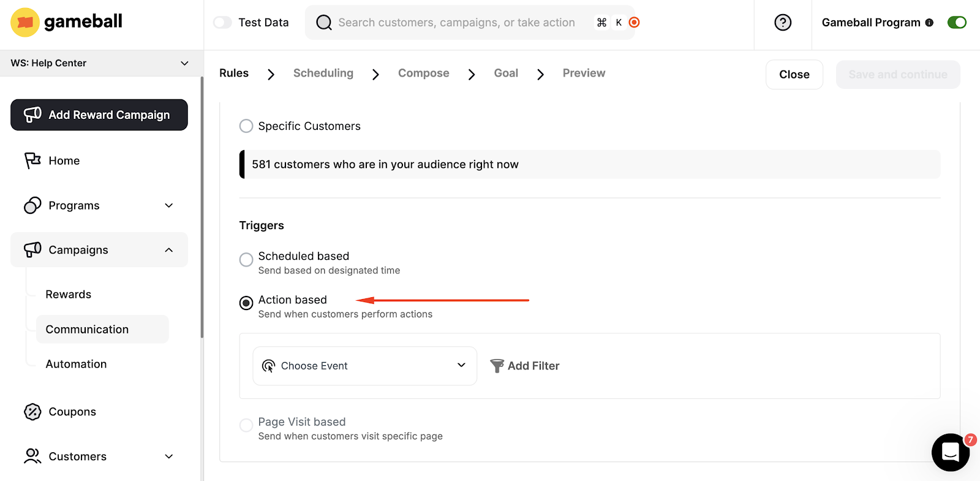Toggle the Test Data switch
980x481 pixels.
(x=222, y=23)
